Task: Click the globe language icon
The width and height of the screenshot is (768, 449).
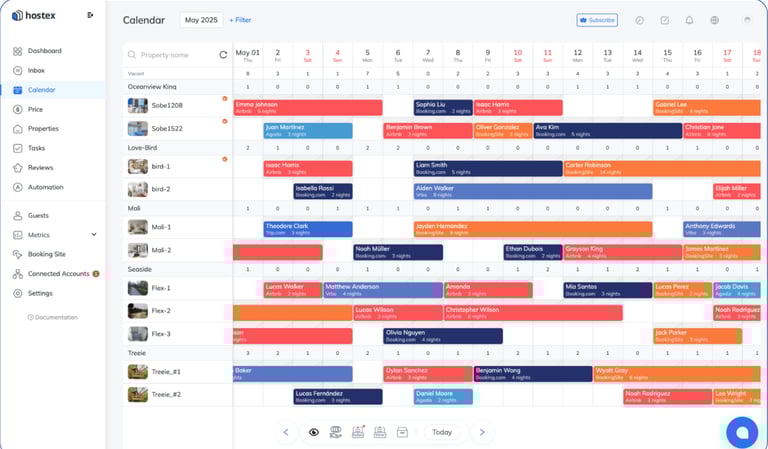Action: tap(715, 20)
